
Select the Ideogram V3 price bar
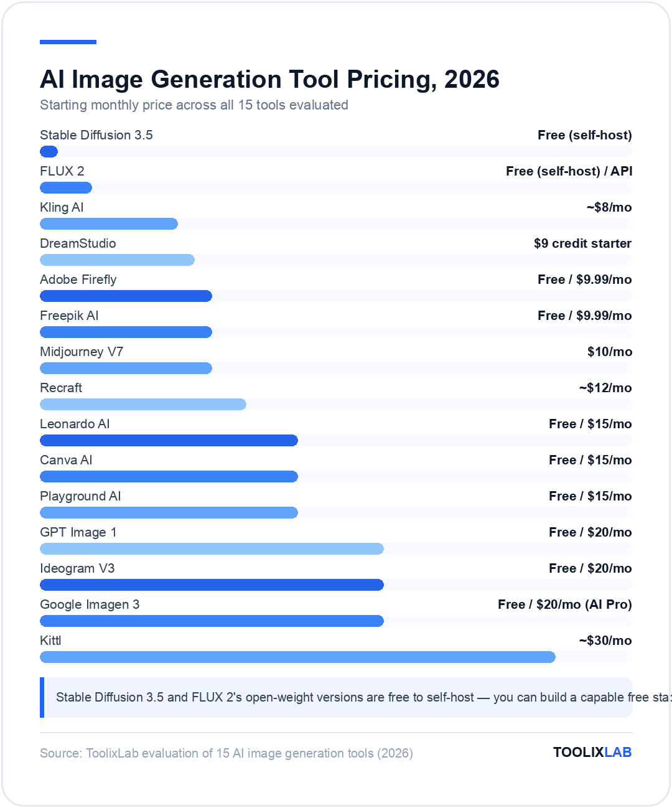(212, 585)
